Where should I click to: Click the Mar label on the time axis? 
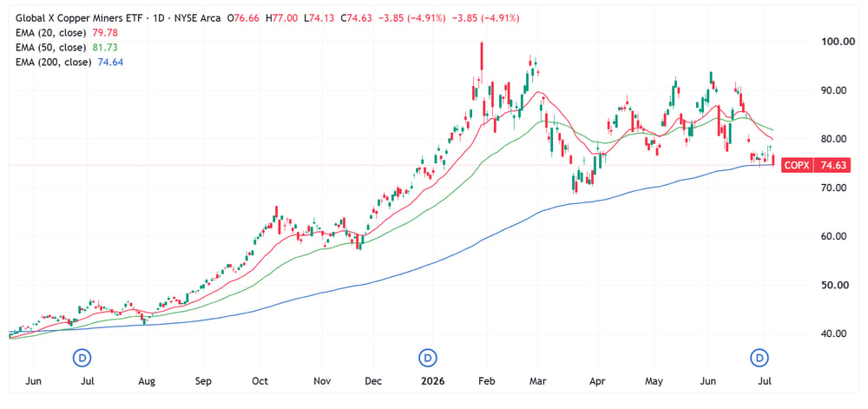point(537,381)
